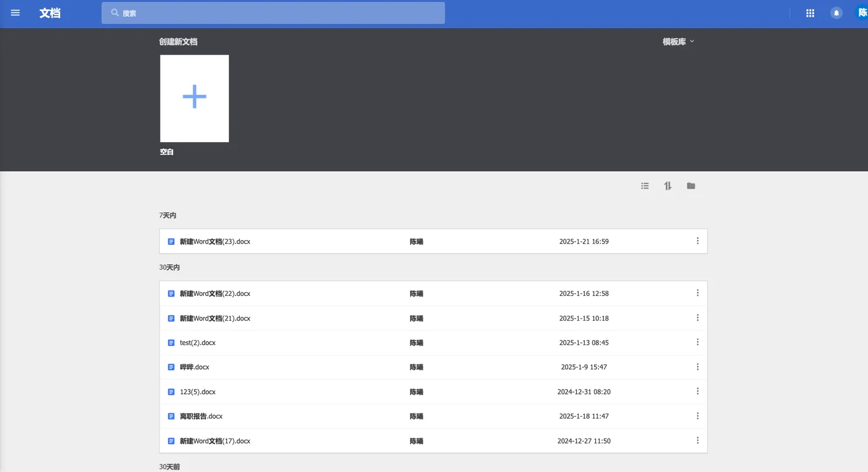Open more options for test(2).docx
Image resolution: width=868 pixels, height=472 pixels.
[x=697, y=342]
